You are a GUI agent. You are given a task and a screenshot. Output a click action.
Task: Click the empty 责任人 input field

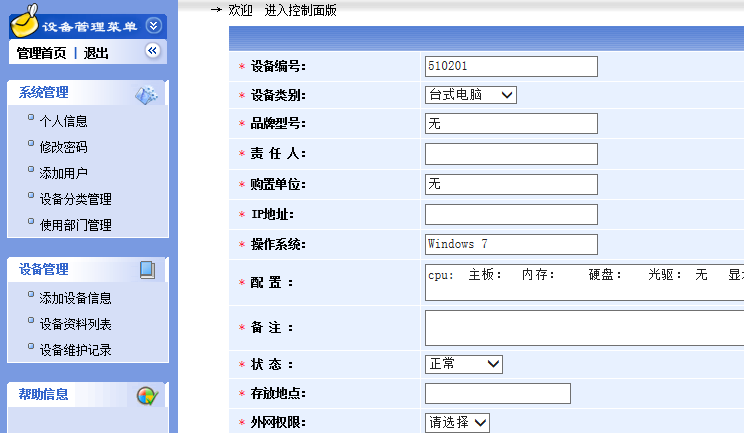[x=511, y=154]
